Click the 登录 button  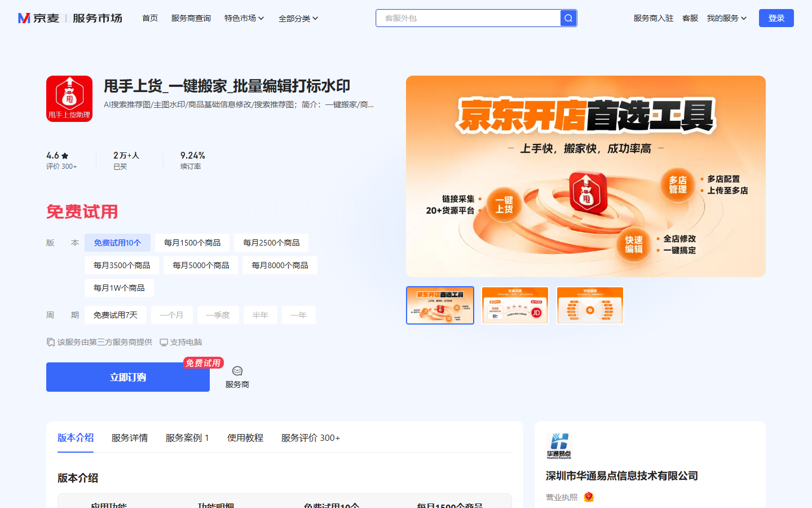pos(776,18)
